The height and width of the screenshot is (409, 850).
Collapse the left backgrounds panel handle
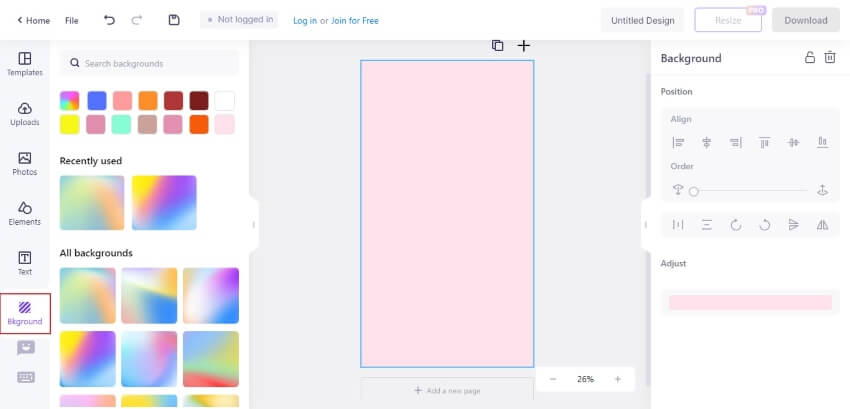[253, 225]
